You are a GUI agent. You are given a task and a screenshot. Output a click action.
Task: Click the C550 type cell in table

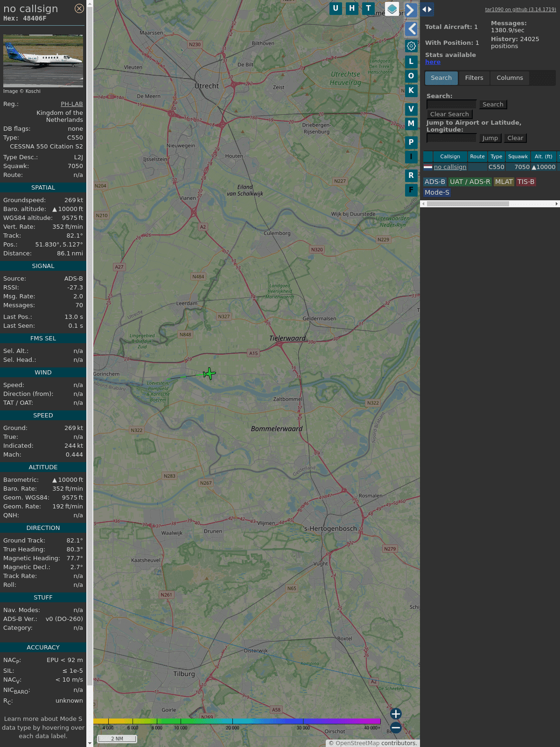(496, 167)
